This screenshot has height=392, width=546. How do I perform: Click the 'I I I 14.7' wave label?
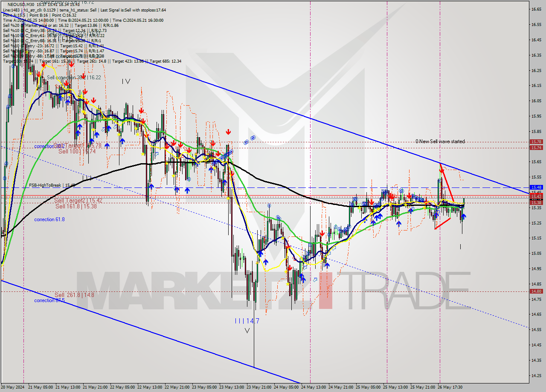[247, 321]
